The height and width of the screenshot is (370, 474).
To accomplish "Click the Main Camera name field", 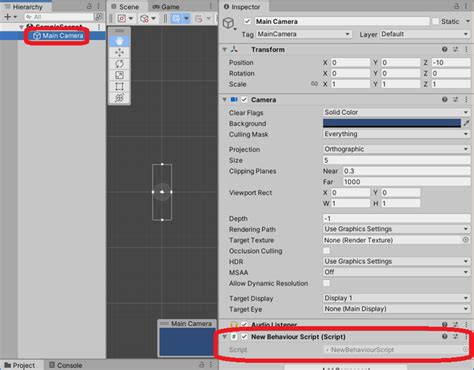I will click(342, 21).
